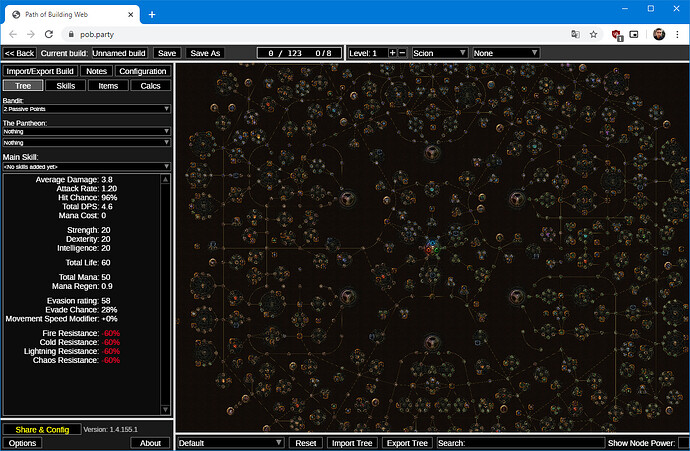The width and height of the screenshot is (690, 451).
Task: Click Save As button
Action: (x=205, y=53)
